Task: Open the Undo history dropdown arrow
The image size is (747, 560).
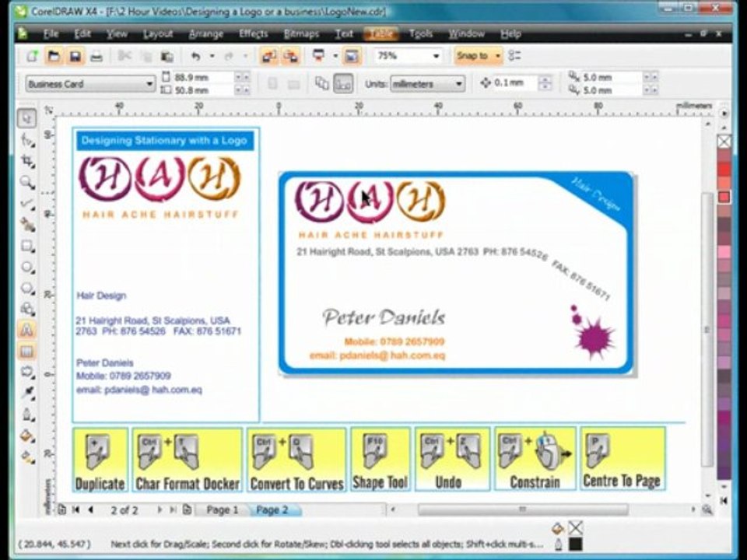Action: [212, 56]
